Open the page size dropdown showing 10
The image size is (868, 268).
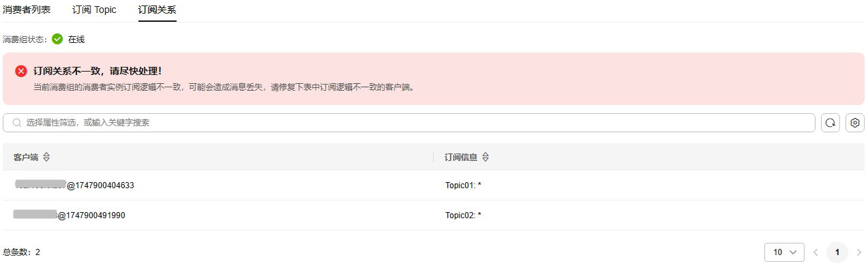[784, 252]
